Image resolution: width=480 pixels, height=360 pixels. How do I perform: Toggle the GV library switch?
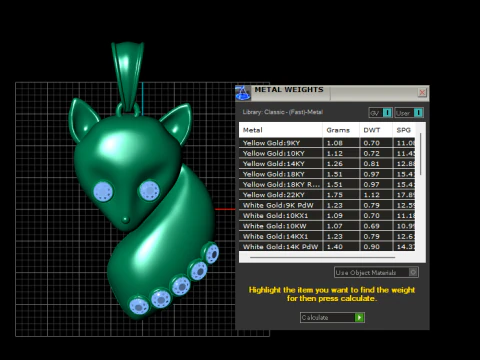click(x=380, y=113)
